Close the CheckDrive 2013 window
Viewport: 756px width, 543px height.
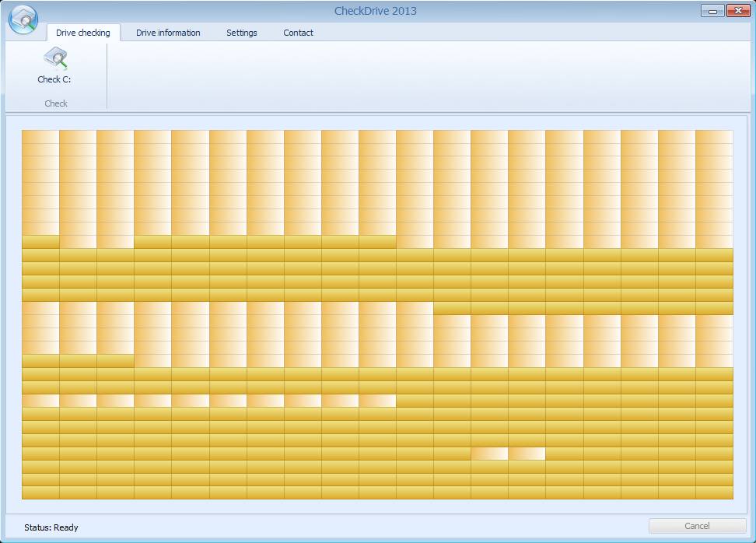point(737,11)
